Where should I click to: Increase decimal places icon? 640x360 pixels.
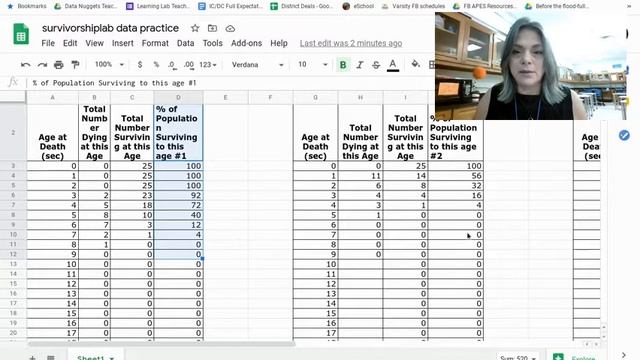189,65
